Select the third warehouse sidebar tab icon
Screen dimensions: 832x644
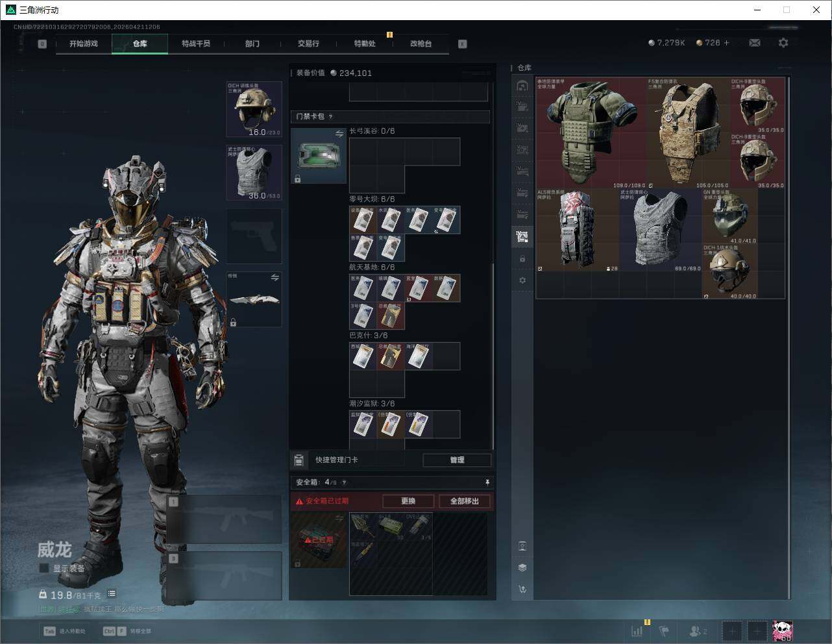tap(522, 128)
